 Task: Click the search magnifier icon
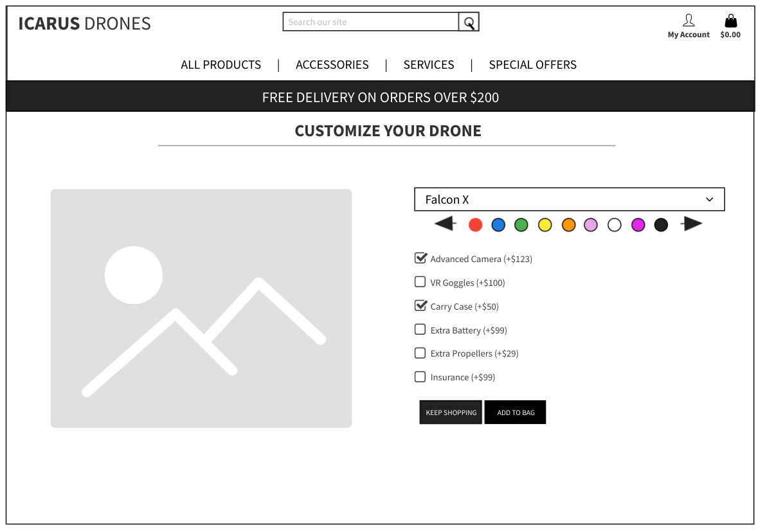coord(469,22)
